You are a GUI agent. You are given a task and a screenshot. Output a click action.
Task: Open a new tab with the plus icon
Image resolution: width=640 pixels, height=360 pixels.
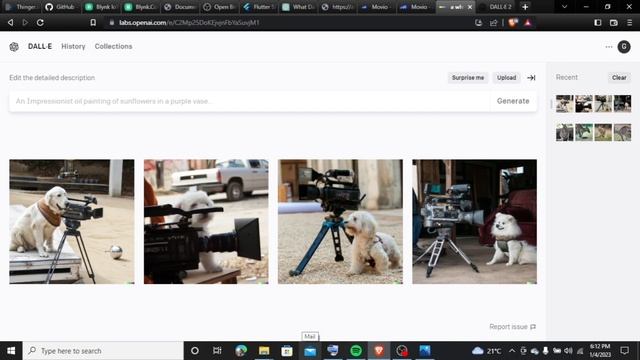[x=525, y=7]
